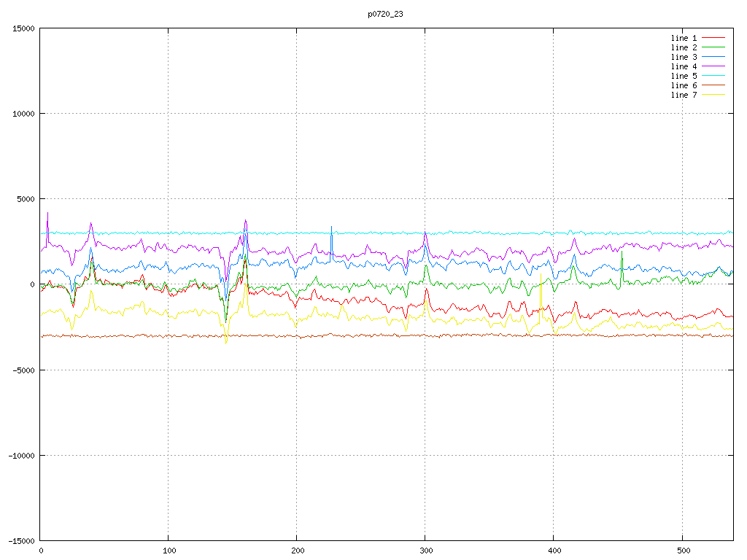Select the 500 x-axis tick label
747x560 pixels.
pos(681,551)
